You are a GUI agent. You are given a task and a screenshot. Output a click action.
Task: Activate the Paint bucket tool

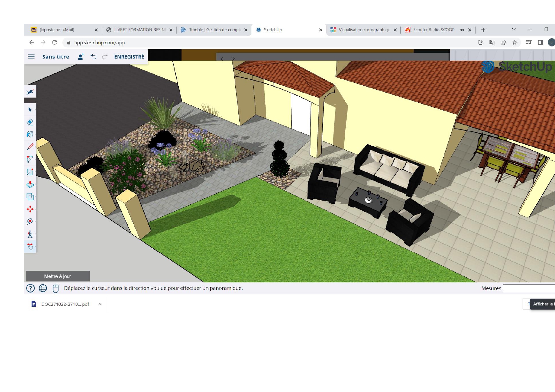(x=30, y=134)
